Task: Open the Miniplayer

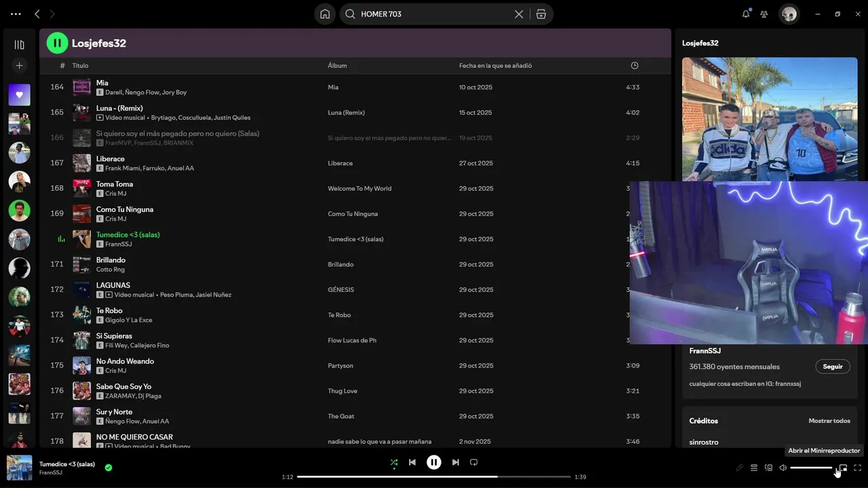Action: 843,468
